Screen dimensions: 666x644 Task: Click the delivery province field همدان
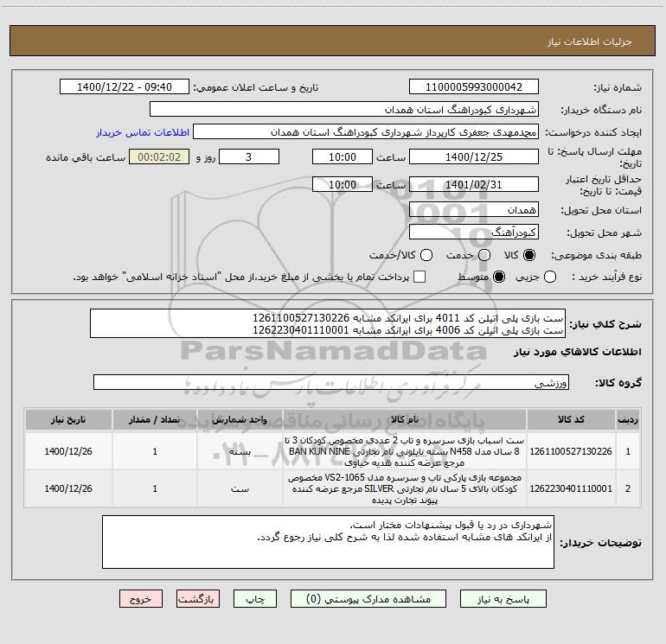click(474, 209)
